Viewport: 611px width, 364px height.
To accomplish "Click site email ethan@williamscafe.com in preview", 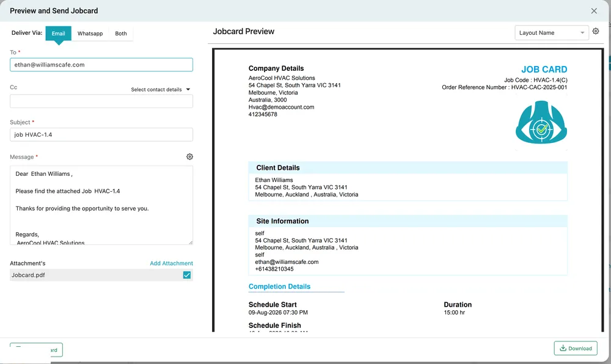I will click(287, 262).
